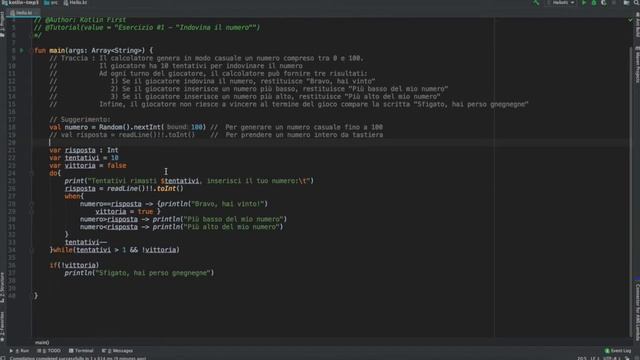Open the Project side panel button
Image resolution: width=640 pixels, height=360 pixels.
2,24
